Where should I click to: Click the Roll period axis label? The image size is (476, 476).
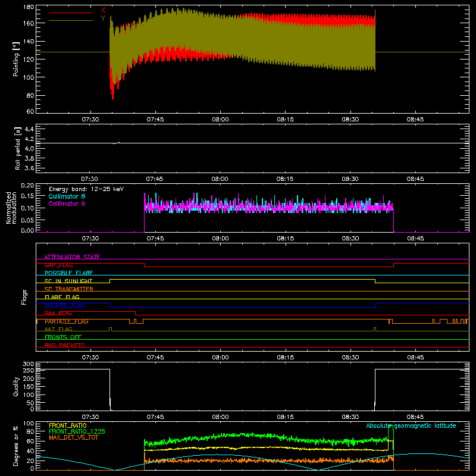point(18,148)
